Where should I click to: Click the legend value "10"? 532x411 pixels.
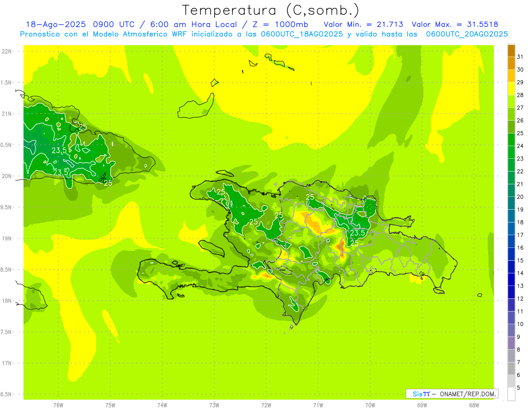point(520,324)
